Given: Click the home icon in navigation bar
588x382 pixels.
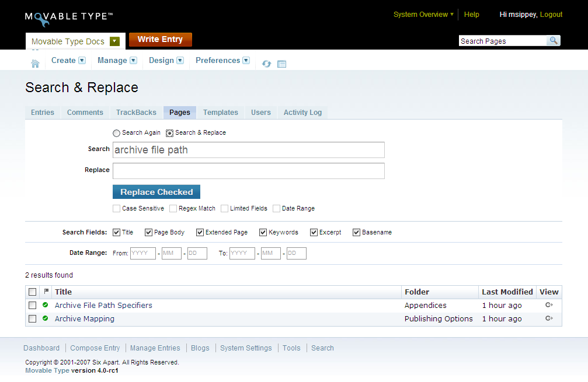Looking at the screenshot, I should [x=35, y=64].
